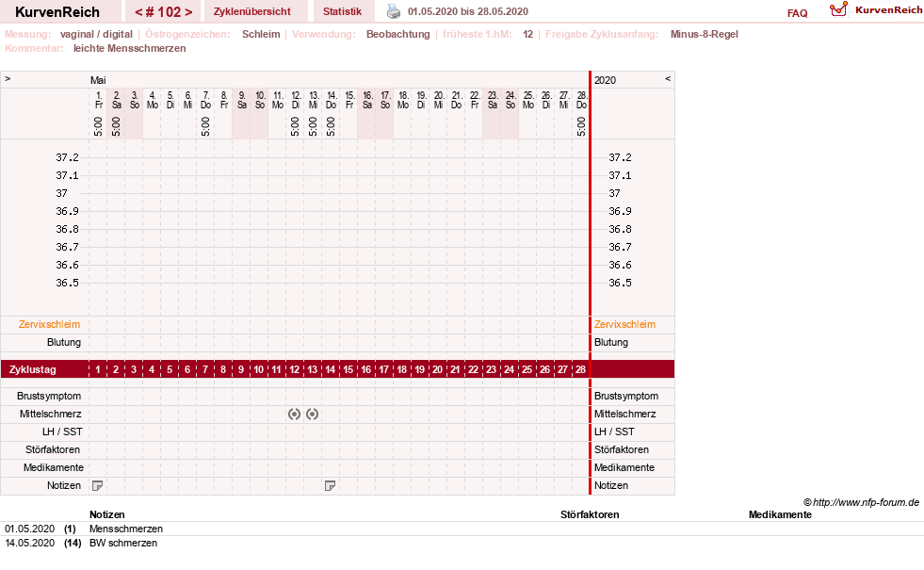
Task: Click the Störfaktoren column heading below chart
Action: [x=590, y=514]
